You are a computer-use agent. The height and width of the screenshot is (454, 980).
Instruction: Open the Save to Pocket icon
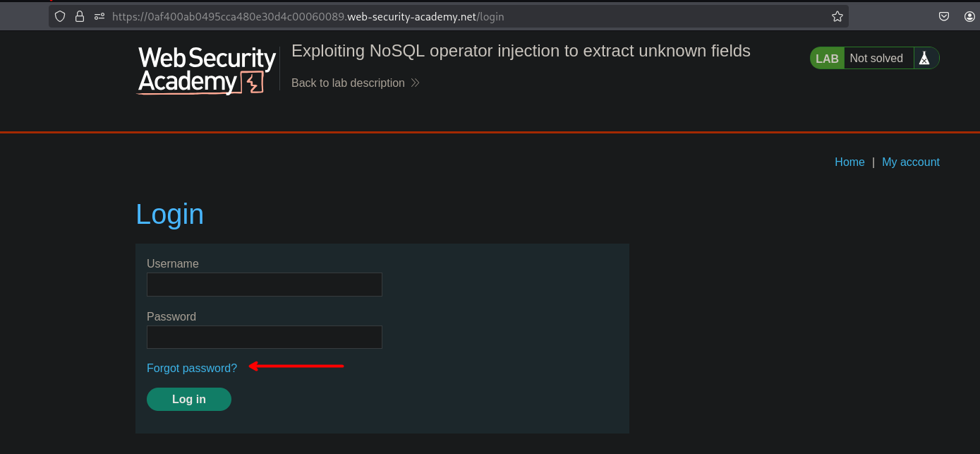click(944, 16)
